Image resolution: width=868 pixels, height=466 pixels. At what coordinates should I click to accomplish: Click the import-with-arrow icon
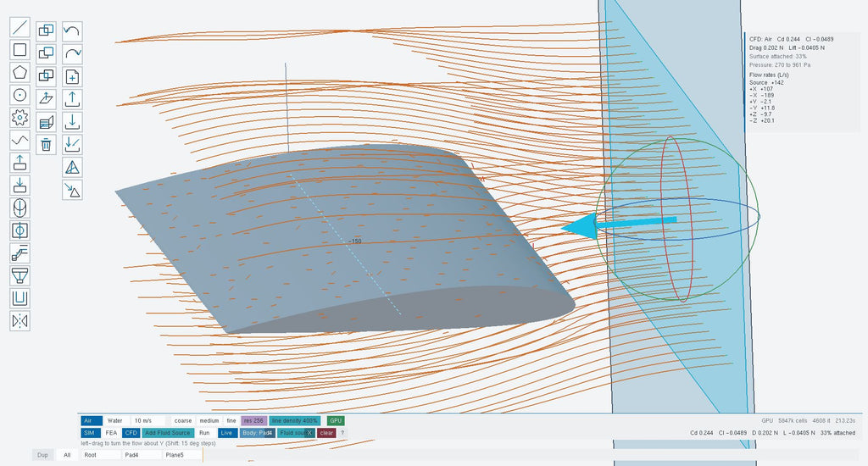73,144
